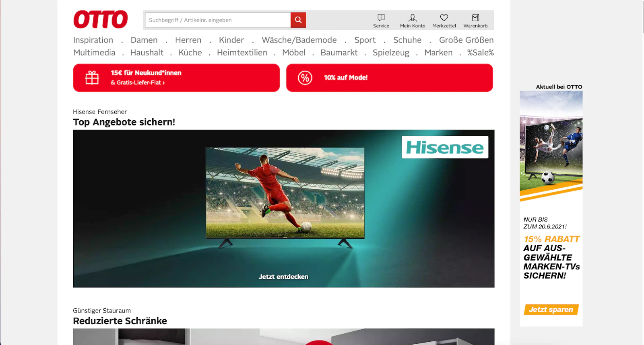Click the OTTO logo

101,19
